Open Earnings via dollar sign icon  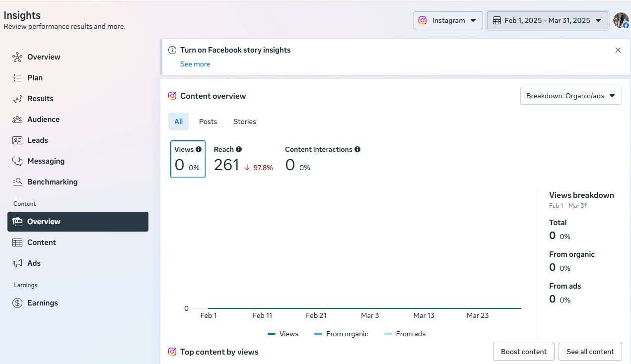coord(17,303)
